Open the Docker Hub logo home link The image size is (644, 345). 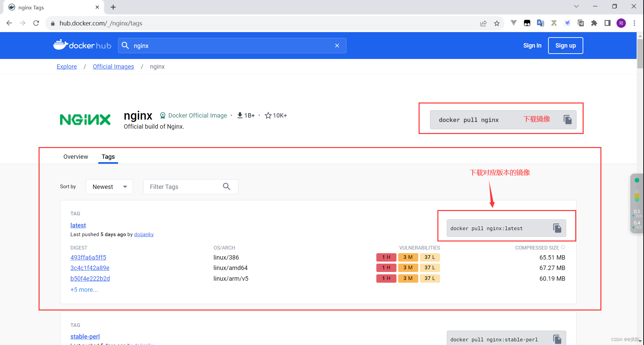click(x=82, y=45)
